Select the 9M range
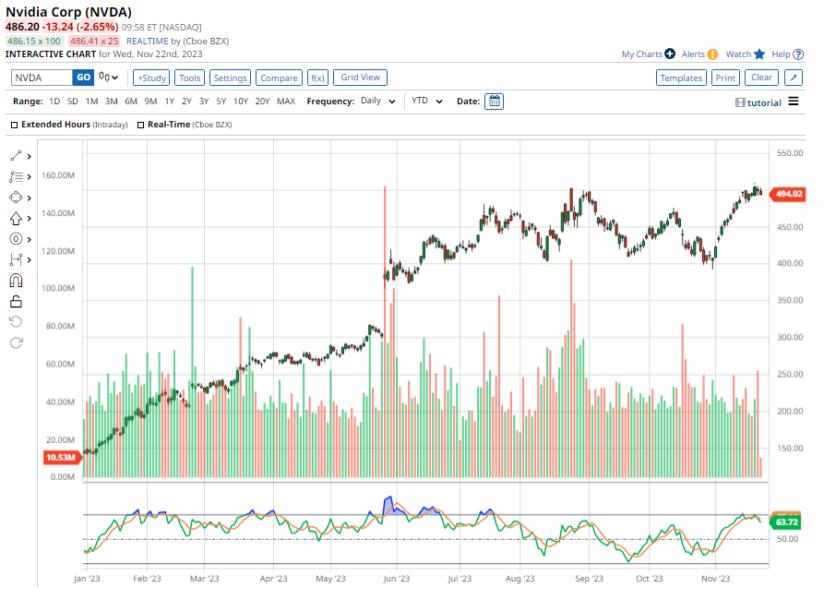 (x=151, y=101)
